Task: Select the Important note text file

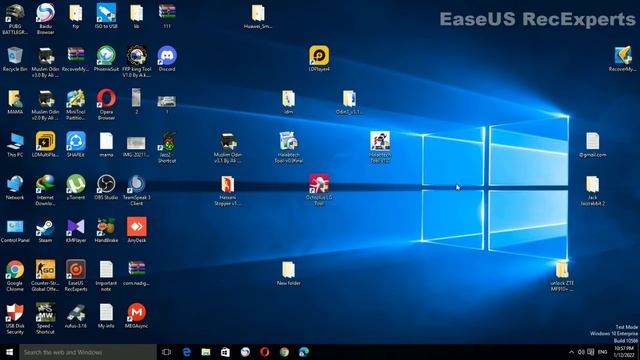Action: click(106, 276)
